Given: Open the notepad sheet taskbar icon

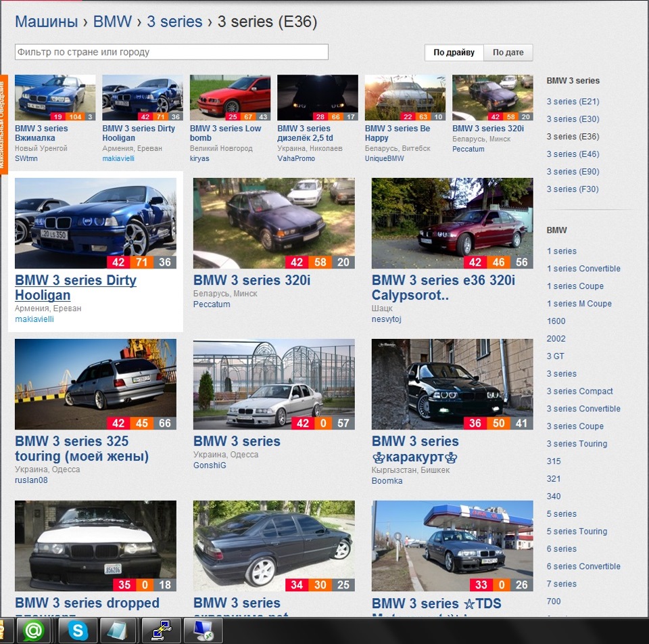Looking at the screenshot, I should pos(117,630).
